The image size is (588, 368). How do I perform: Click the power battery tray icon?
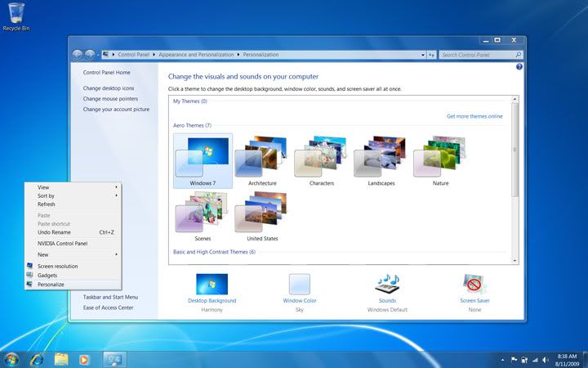(524, 360)
